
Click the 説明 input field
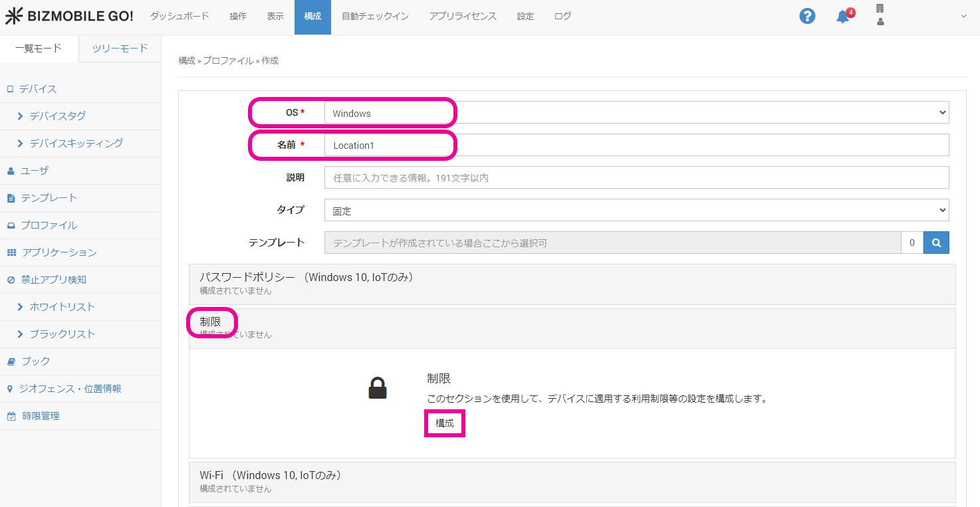pyautogui.click(x=636, y=177)
